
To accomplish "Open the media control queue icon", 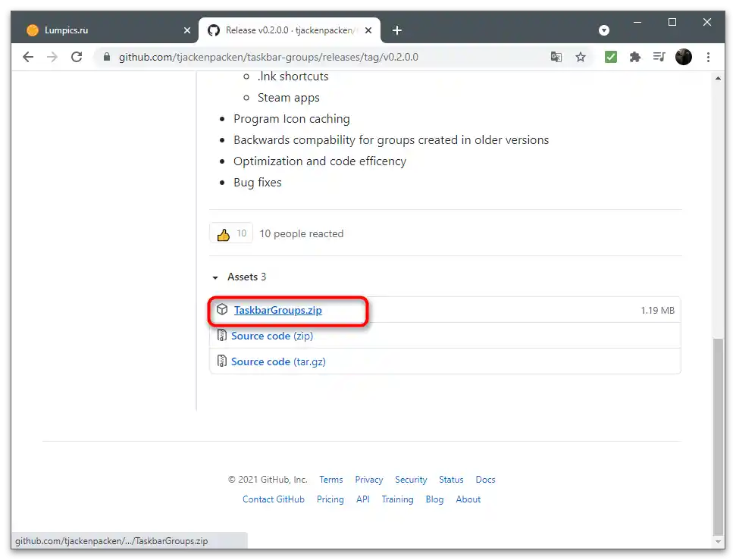I will tap(659, 58).
